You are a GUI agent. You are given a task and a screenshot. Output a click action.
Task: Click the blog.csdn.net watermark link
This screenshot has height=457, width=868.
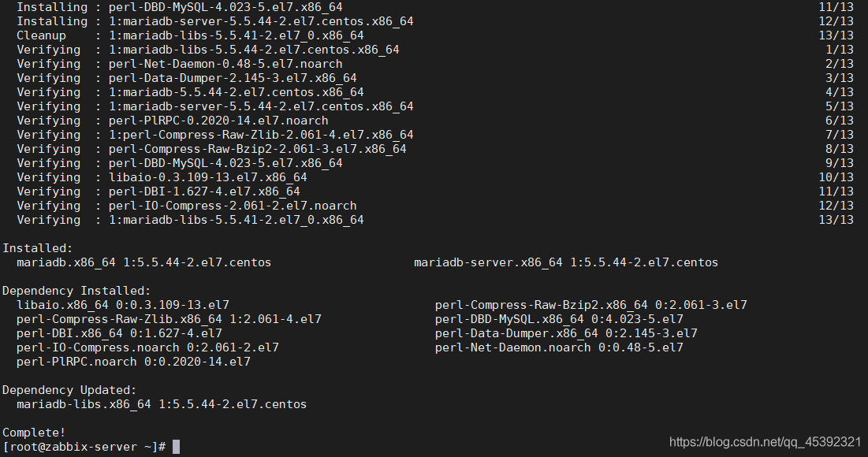[x=765, y=442]
